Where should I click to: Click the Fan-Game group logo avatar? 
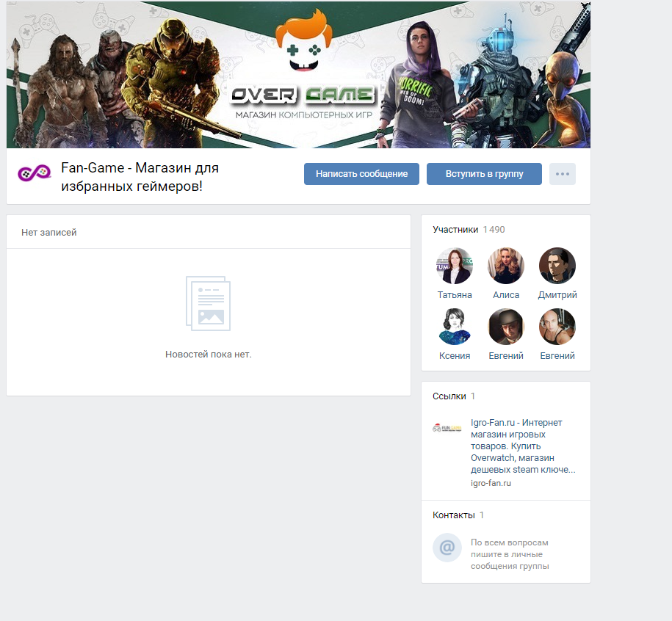tap(35, 173)
